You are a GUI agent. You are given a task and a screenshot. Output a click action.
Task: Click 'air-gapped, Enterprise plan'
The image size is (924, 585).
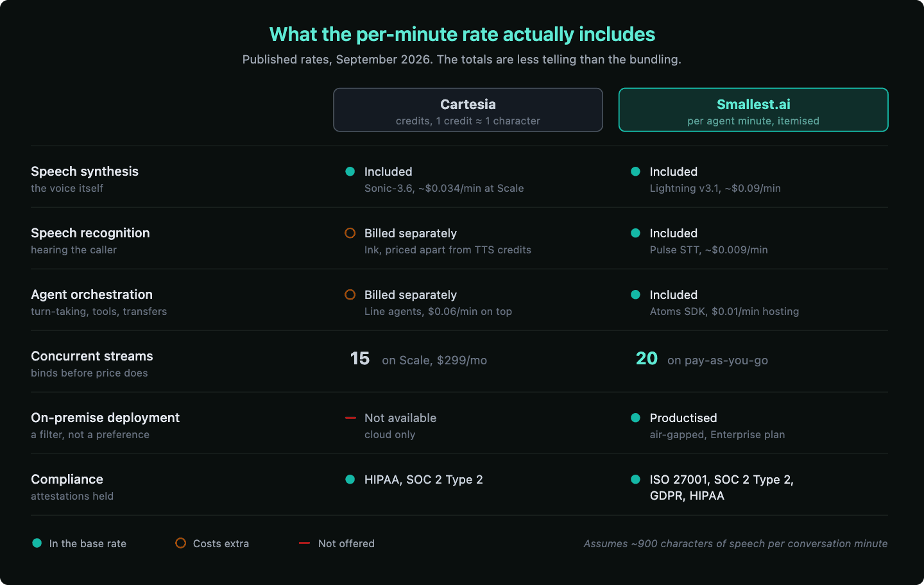click(717, 434)
